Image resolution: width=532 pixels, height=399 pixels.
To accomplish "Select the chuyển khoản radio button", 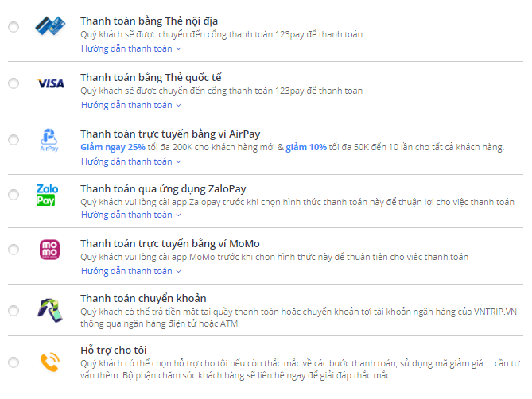I will (x=14, y=311).
